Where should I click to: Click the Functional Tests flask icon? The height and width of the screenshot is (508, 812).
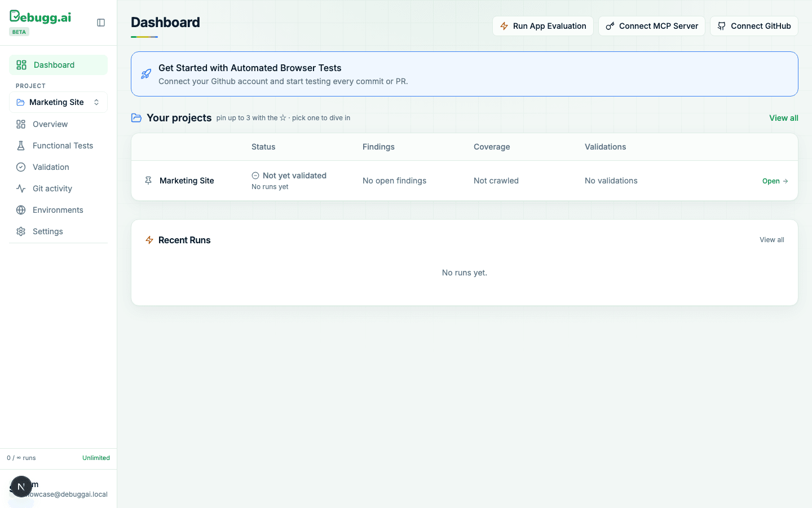[21, 146]
